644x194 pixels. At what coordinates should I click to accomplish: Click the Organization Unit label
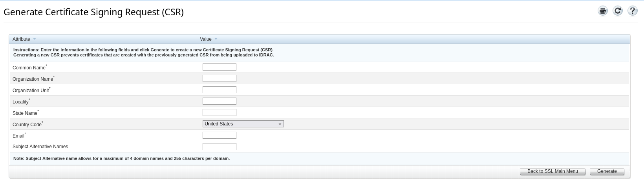coord(31,90)
